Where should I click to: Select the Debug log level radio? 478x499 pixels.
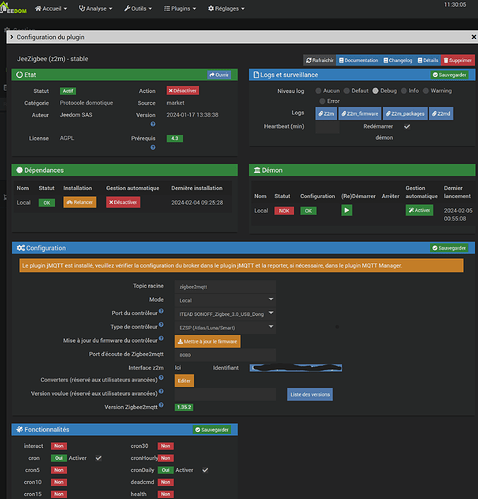click(375, 91)
